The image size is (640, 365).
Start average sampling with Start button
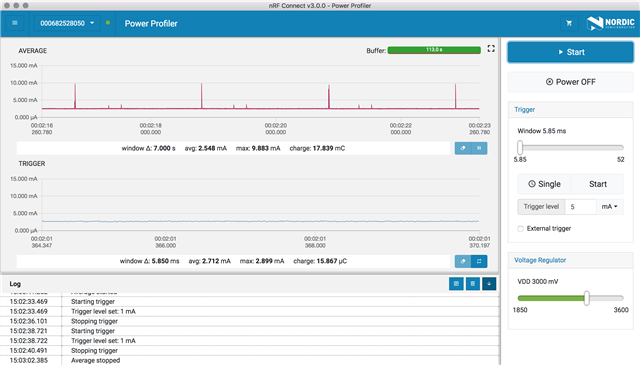click(x=571, y=52)
